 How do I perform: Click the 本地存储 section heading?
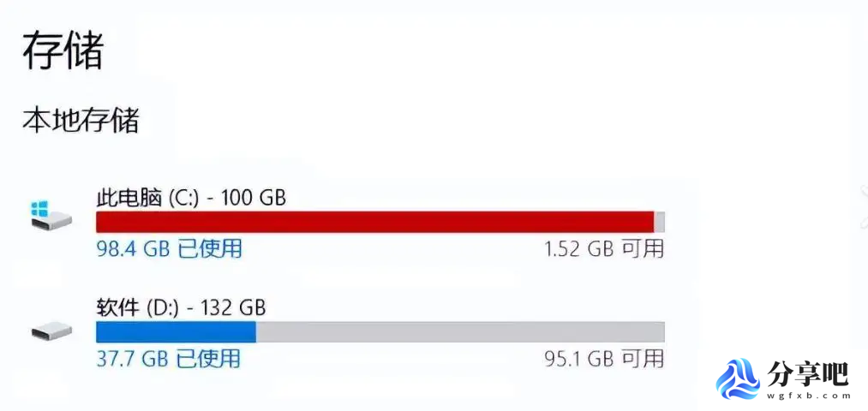81,121
